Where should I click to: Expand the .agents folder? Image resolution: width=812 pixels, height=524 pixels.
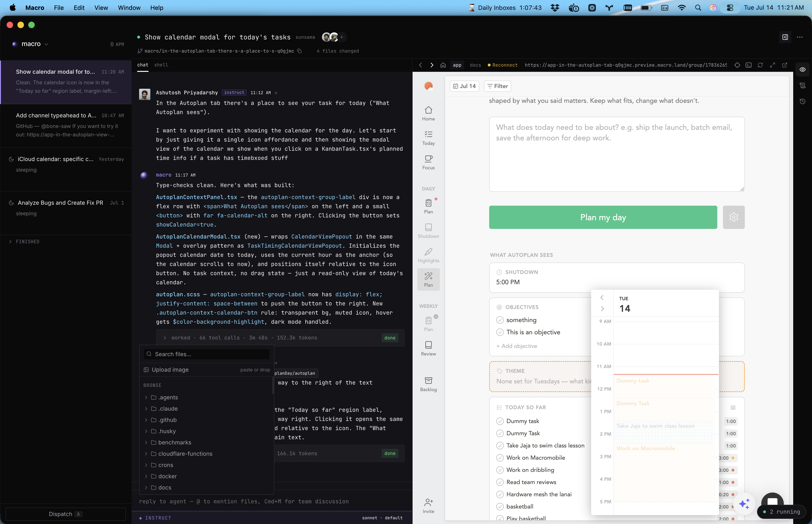[146, 397]
